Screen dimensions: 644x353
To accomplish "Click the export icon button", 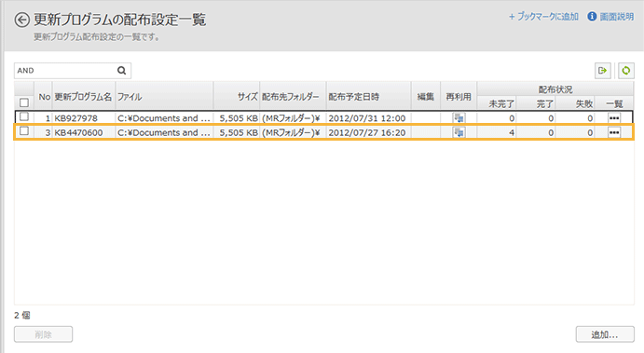I will pos(602,71).
